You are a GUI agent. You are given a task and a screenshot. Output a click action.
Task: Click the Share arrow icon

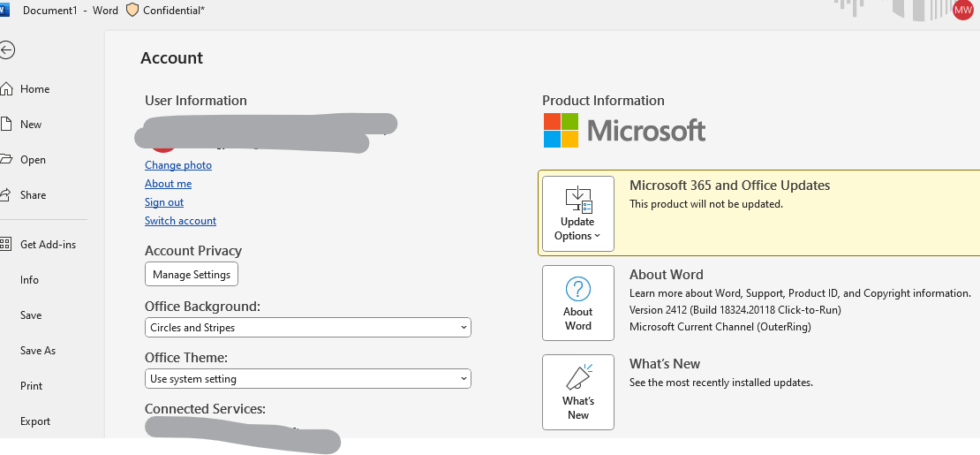tap(5, 194)
